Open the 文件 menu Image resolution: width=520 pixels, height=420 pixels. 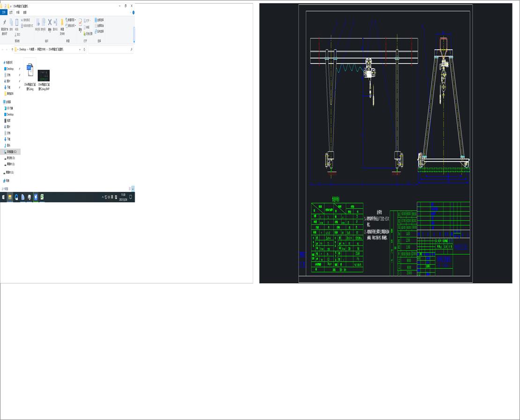click(x=4, y=12)
